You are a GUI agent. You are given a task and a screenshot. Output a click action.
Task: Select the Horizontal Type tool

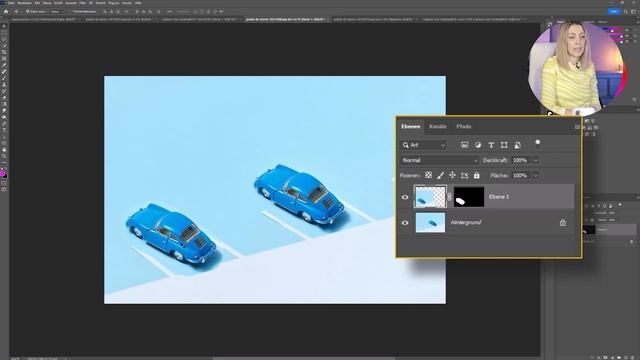pyautogui.click(x=4, y=130)
